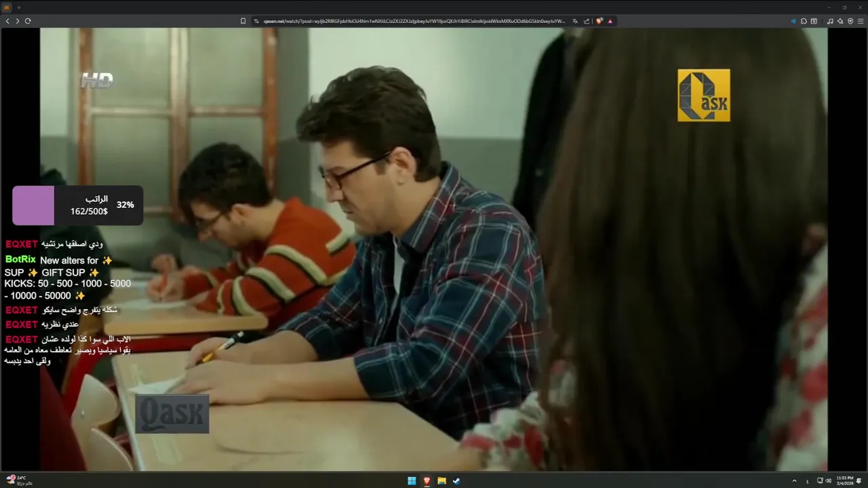Click the 162/500$ goal progress bar
Image resolution: width=868 pixels, height=488 pixels.
(x=77, y=205)
